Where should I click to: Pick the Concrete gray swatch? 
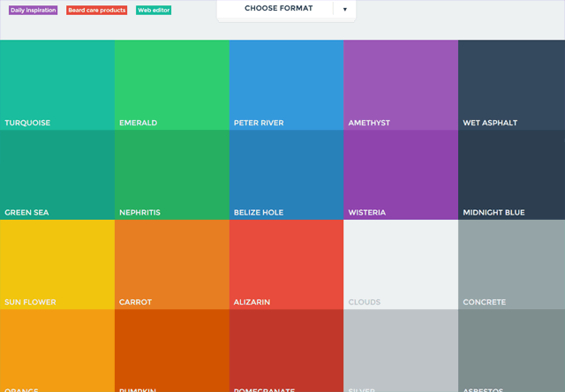pyautogui.click(x=512, y=265)
